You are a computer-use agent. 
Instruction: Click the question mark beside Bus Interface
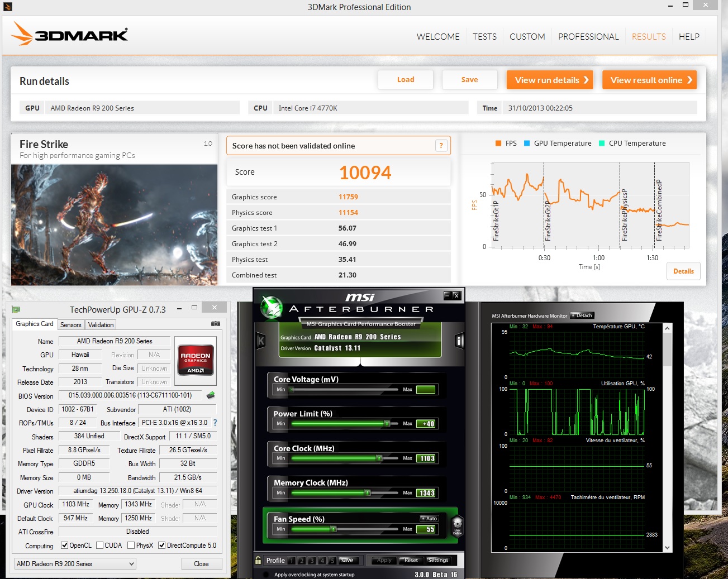pyautogui.click(x=215, y=423)
